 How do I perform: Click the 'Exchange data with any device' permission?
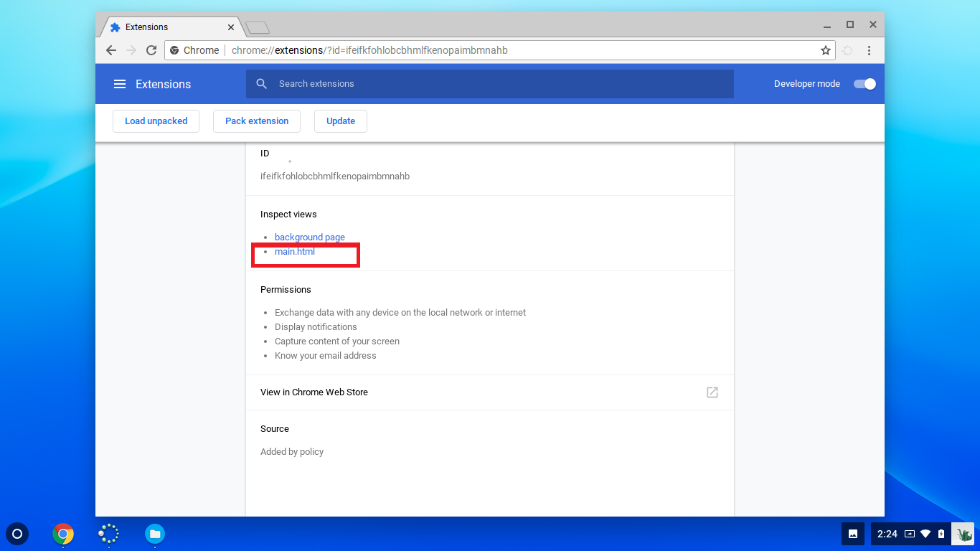tap(400, 313)
